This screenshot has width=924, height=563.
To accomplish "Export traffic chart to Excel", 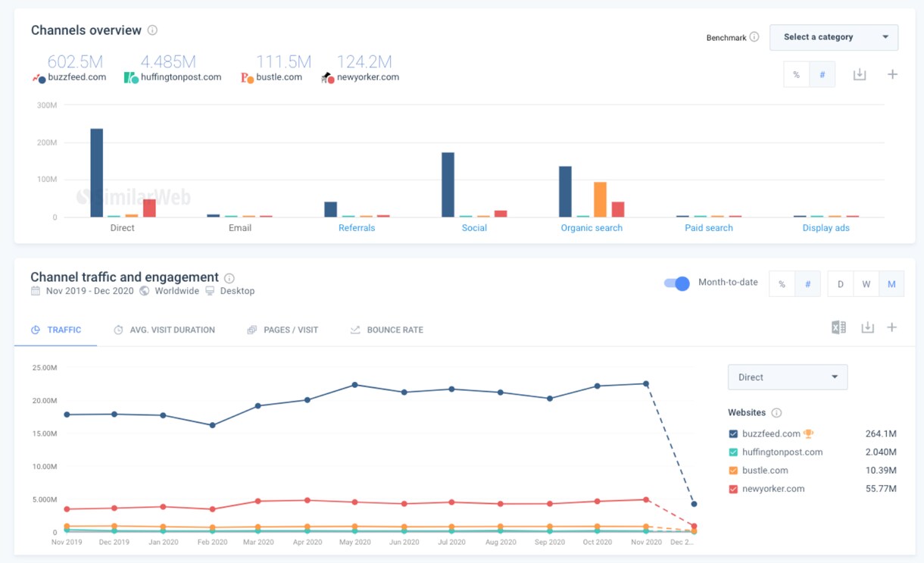I will click(838, 327).
